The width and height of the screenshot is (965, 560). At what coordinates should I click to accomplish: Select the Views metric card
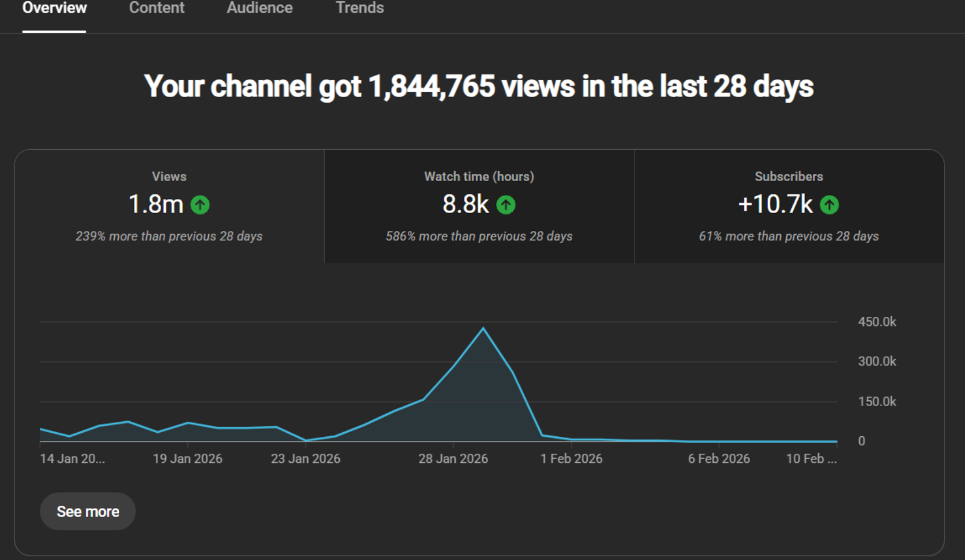pos(169,206)
